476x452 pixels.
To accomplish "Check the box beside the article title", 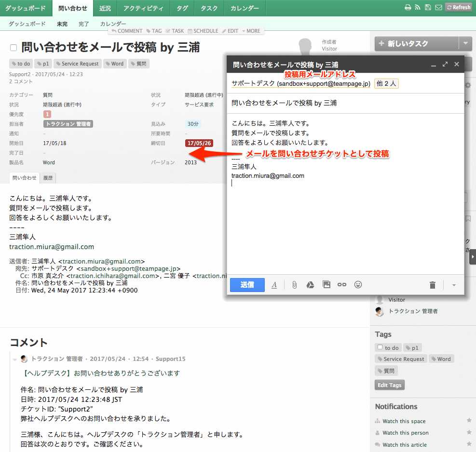I will 14,48.
